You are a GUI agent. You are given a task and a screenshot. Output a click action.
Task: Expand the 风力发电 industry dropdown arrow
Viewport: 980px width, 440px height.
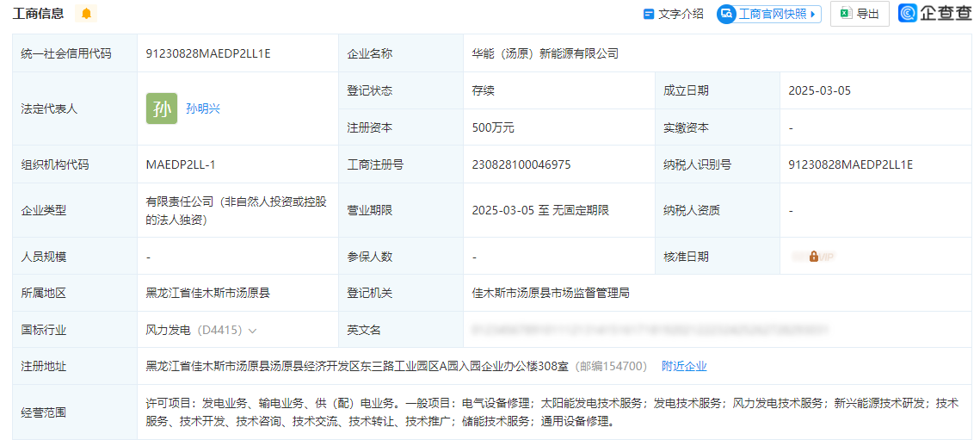(253, 331)
